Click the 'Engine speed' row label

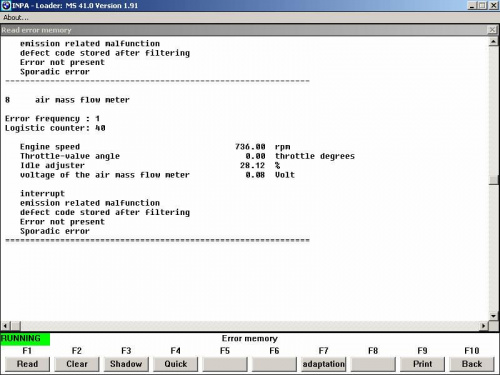click(x=50, y=147)
